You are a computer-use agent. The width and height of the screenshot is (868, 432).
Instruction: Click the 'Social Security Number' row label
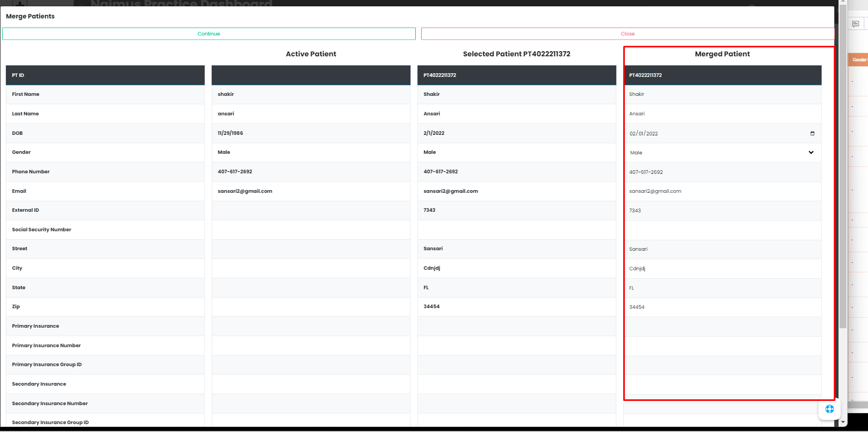[42, 230]
